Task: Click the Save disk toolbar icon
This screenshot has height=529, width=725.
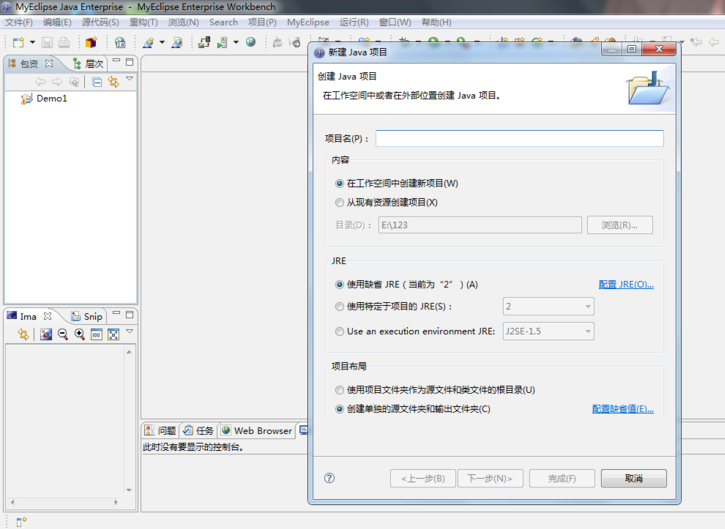Action: tap(47, 43)
